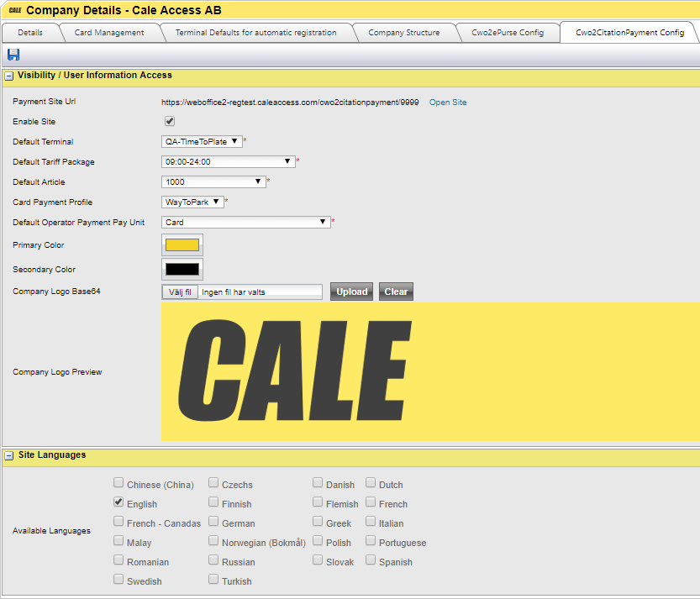Select the Cwo2ePurse Config tab
The height and width of the screenshot is (599, 700).
pos(508,33)
